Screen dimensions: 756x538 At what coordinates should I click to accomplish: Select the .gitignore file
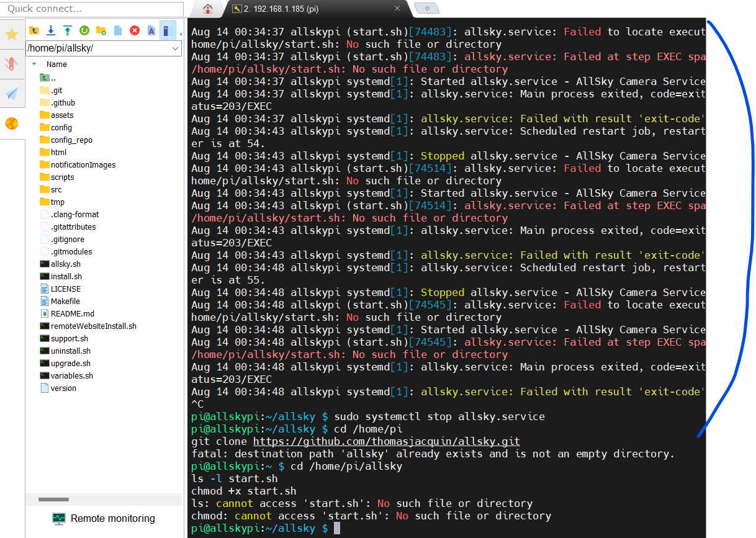(x=62, y=239)
